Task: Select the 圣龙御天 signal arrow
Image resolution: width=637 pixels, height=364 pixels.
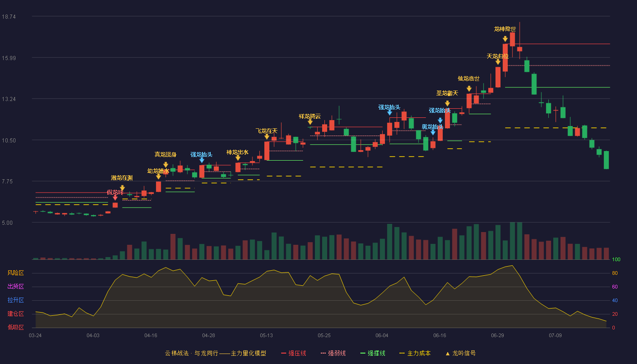Action: (x=447, y=104)
